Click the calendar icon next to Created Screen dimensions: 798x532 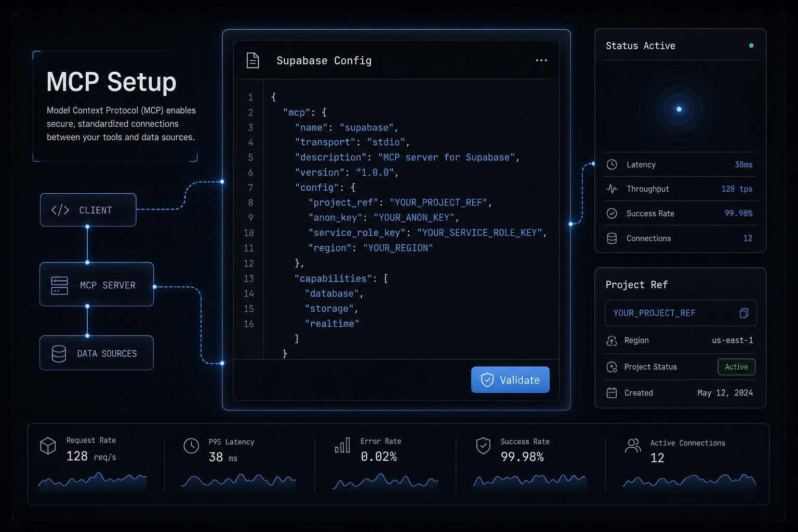pos(611,393)
